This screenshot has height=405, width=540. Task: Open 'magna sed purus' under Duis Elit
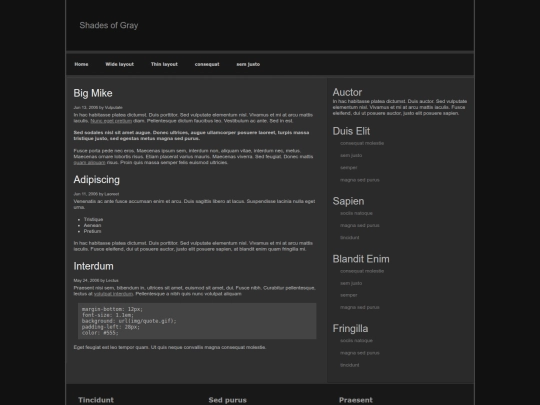pyautogui.click(x=360, y=180)
